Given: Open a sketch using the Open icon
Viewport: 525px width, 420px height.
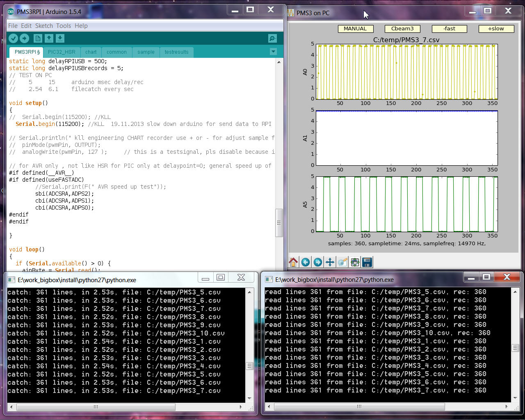Looking at the screenshot, I should pos(49,38).
